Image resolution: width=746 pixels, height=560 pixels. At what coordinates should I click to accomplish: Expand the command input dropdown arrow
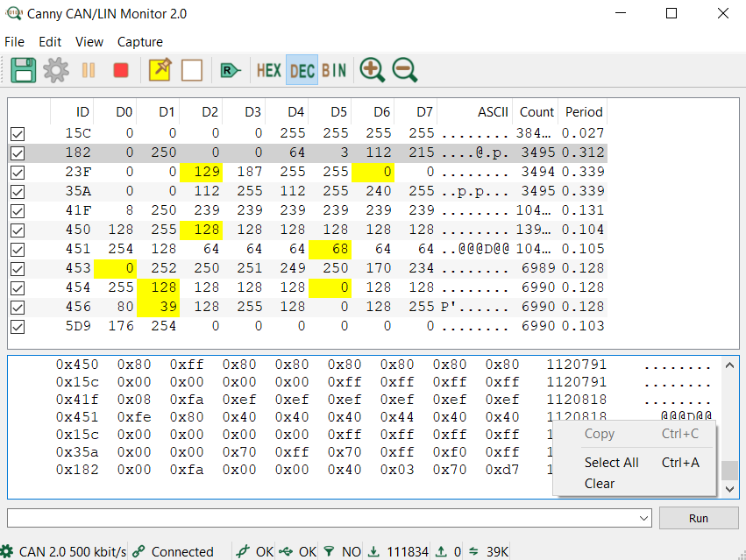click(x=643, y=518)
